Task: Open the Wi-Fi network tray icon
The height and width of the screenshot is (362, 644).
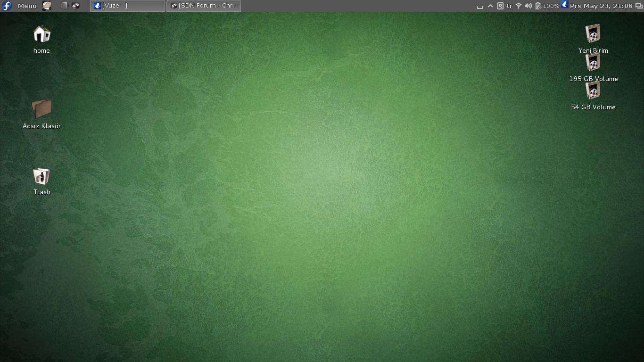Action: point(519,6)
